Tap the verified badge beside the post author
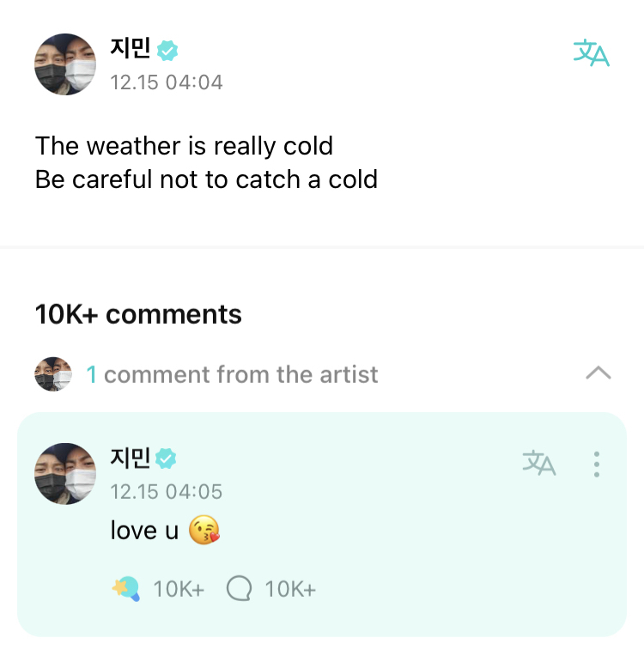Screen dimensions: 644x650 [167, 50]
